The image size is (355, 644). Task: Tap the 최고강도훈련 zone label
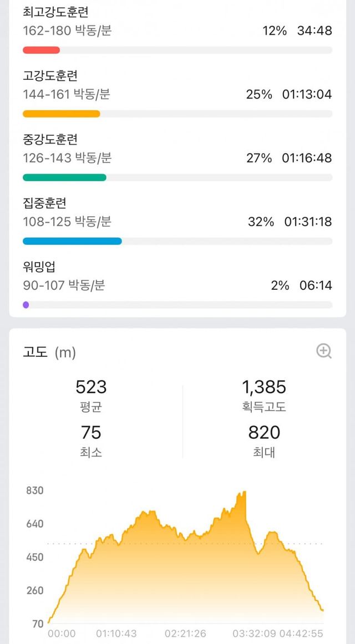[55, 12]
